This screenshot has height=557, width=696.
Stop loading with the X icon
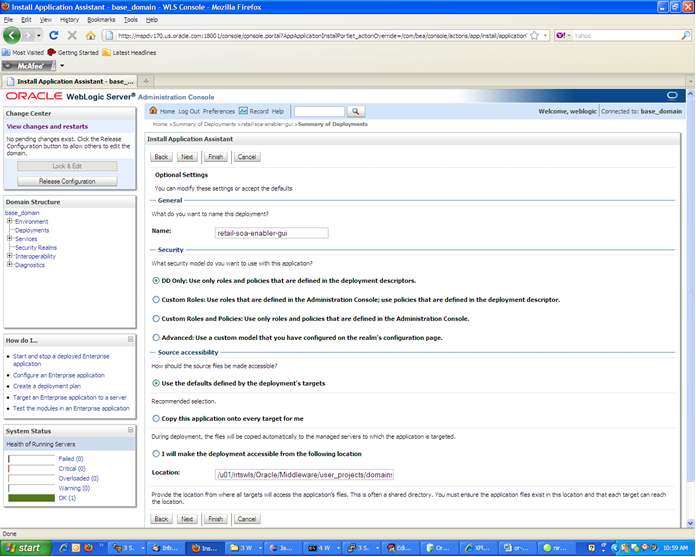point(72,36)
